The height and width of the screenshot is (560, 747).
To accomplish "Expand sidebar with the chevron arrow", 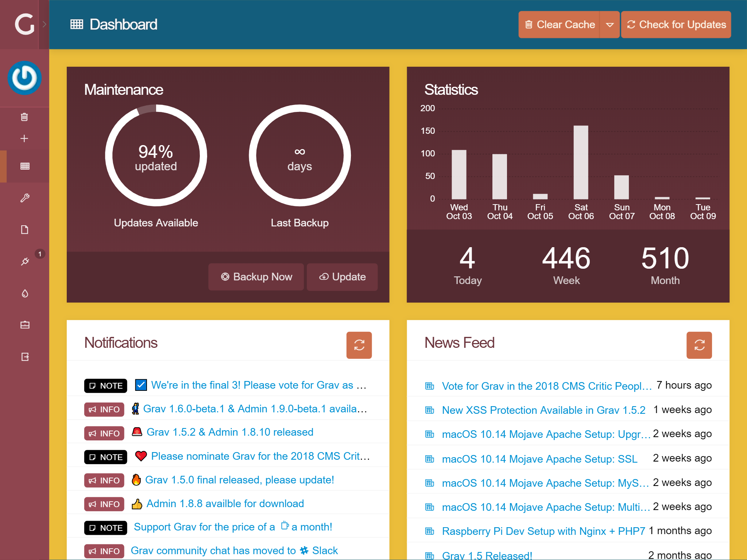I will pos(44,24).
